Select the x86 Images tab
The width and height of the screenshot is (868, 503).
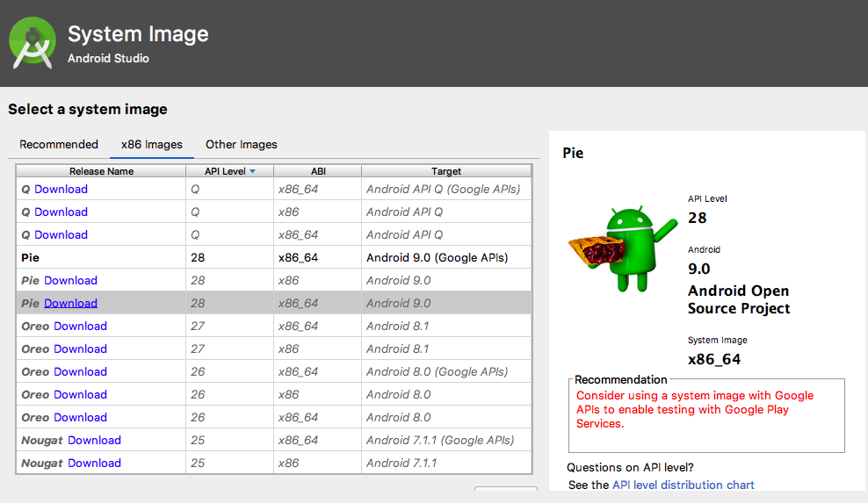point(152,145)
